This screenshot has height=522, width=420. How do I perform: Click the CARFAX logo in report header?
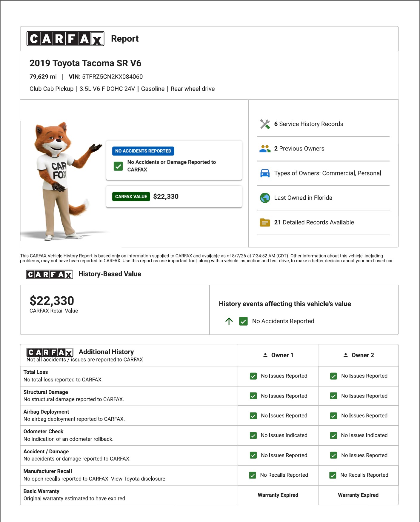(65, 39)
